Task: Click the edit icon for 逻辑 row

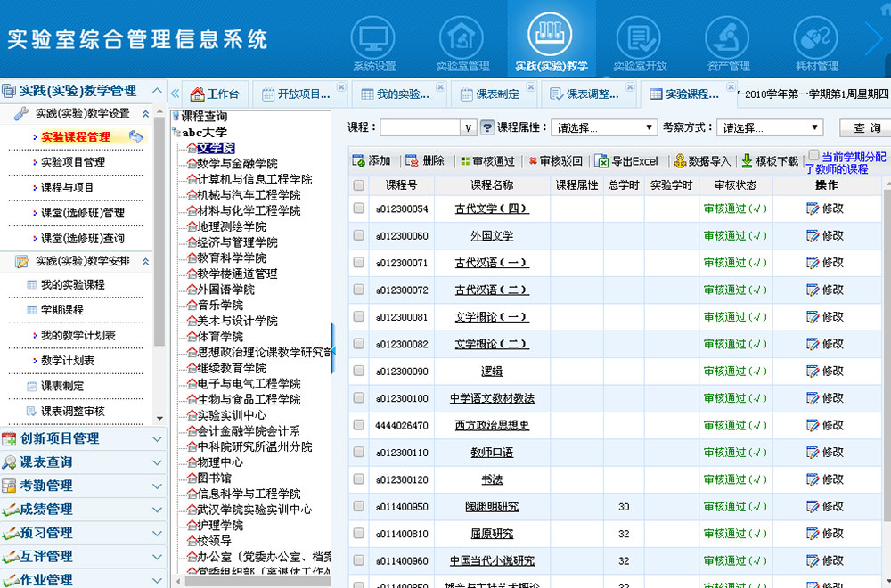Action: click(x=813, y=371)
